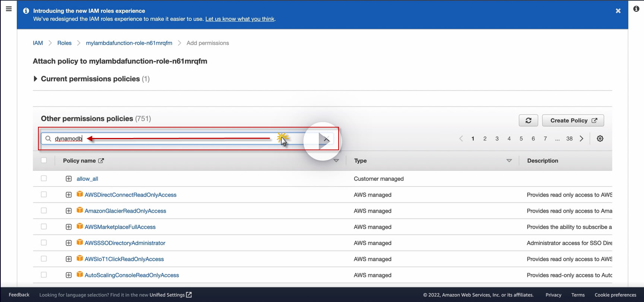Expand the AWSDirectConnectReadOnlyAccess row details
The height and width of the screenshot is (302, 644).
click(x=69, y=195)
